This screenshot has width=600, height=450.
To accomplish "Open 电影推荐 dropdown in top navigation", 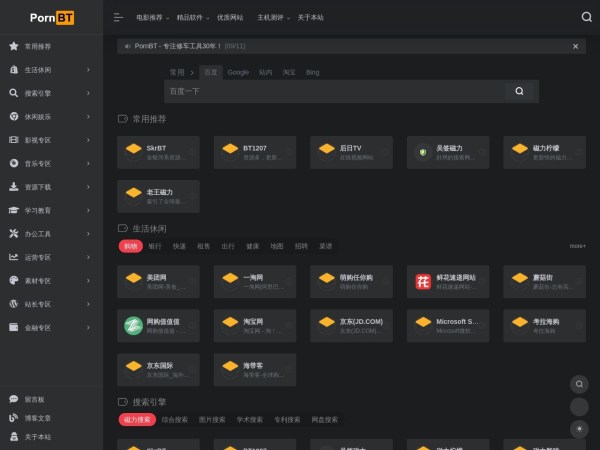I will 152,17.
